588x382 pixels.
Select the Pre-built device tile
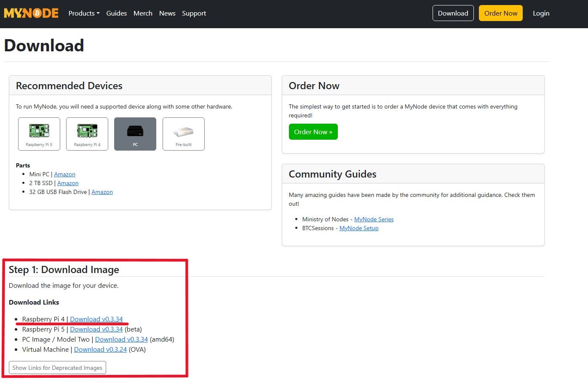(183, 134)
